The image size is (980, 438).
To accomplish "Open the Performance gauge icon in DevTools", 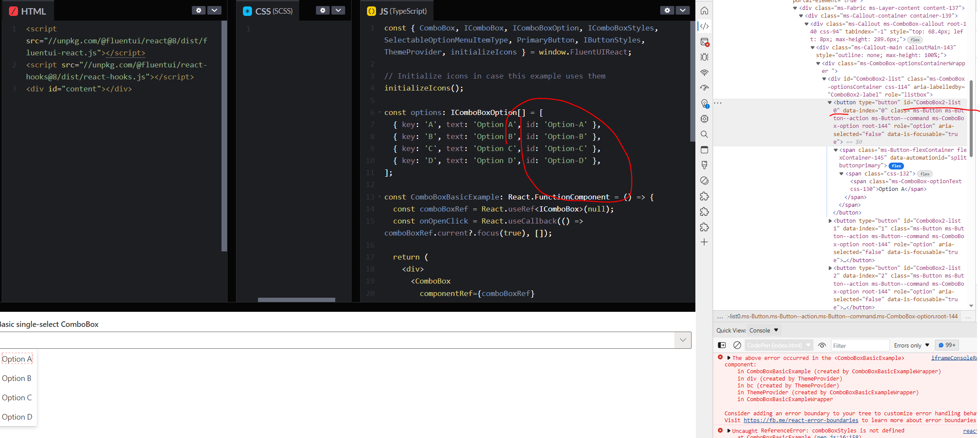I will [704, 88].
